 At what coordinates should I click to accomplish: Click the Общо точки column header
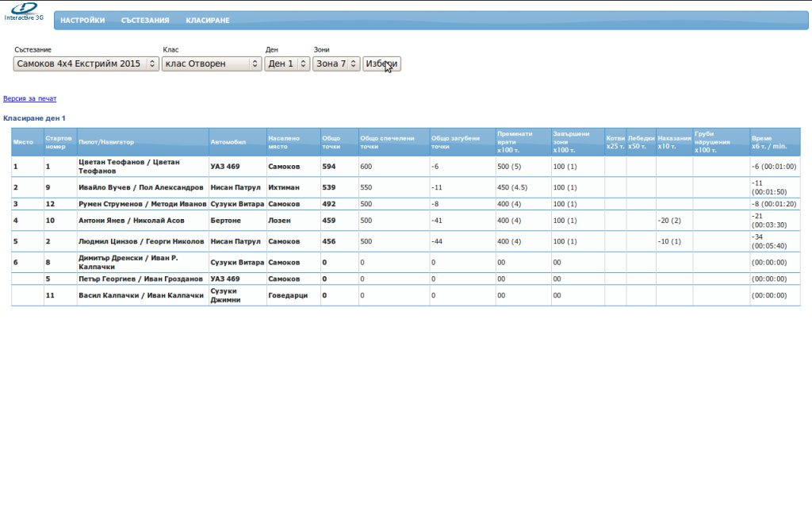pos(331,142)
